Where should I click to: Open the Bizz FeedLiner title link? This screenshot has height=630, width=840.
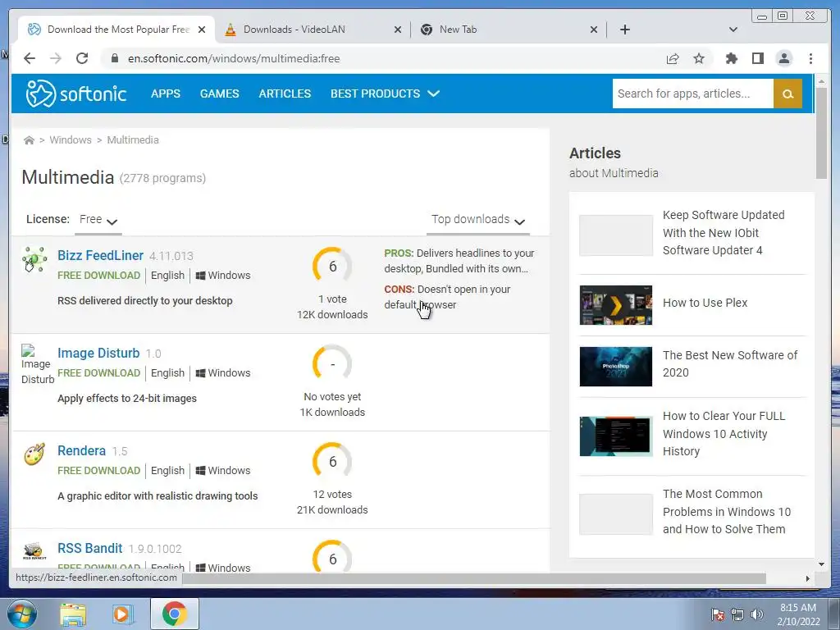[101, 256]
